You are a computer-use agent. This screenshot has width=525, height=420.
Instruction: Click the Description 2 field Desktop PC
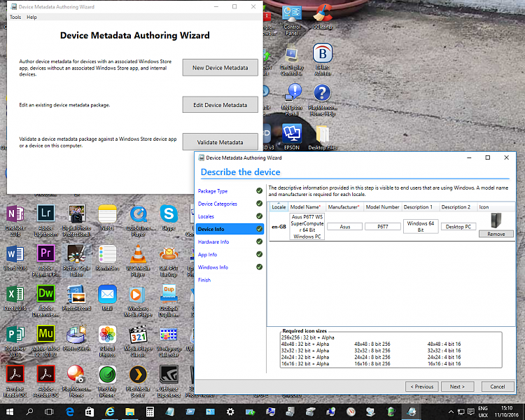458,227
